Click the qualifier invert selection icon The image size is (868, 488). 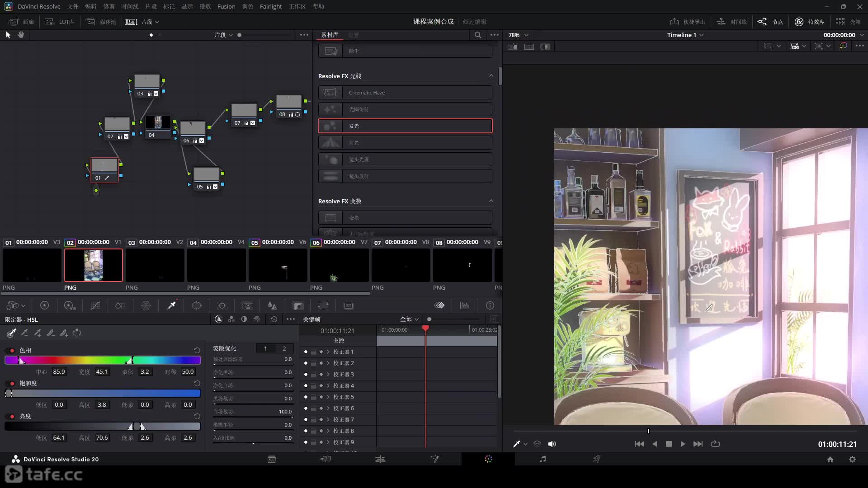pyautogui.click(x=77, y=333)
